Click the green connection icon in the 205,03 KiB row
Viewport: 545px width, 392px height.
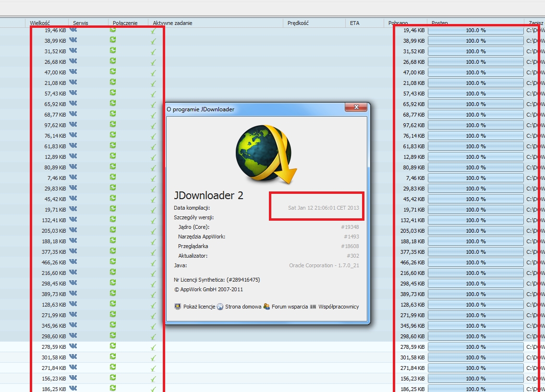pos(113,230)
